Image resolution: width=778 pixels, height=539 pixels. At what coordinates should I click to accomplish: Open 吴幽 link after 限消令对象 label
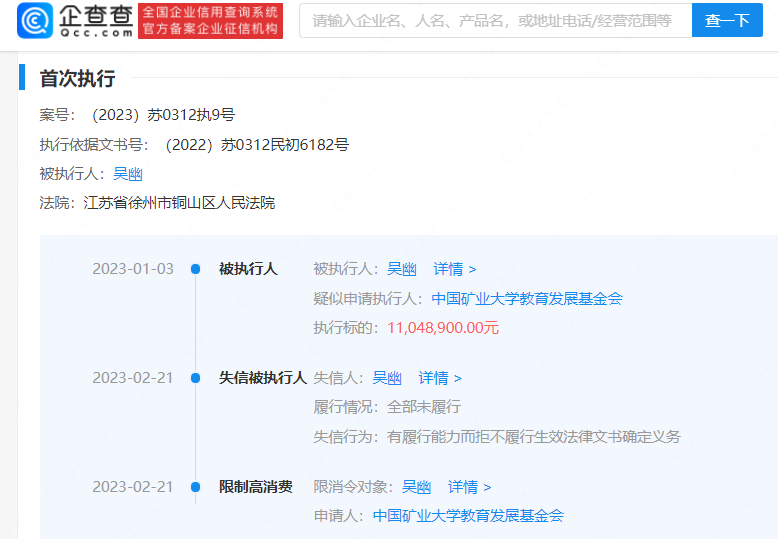point(416,487)
